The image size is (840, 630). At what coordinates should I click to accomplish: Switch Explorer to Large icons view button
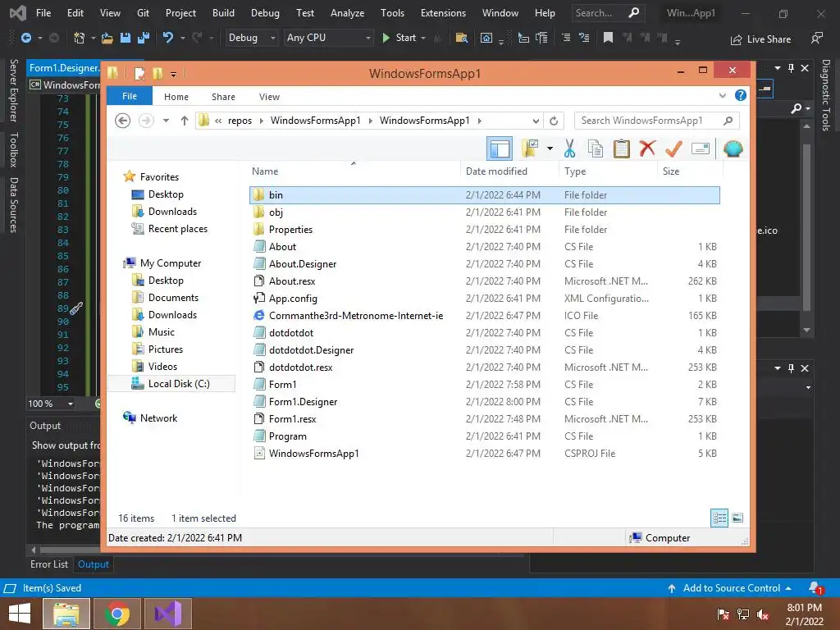tap(737, 518)
